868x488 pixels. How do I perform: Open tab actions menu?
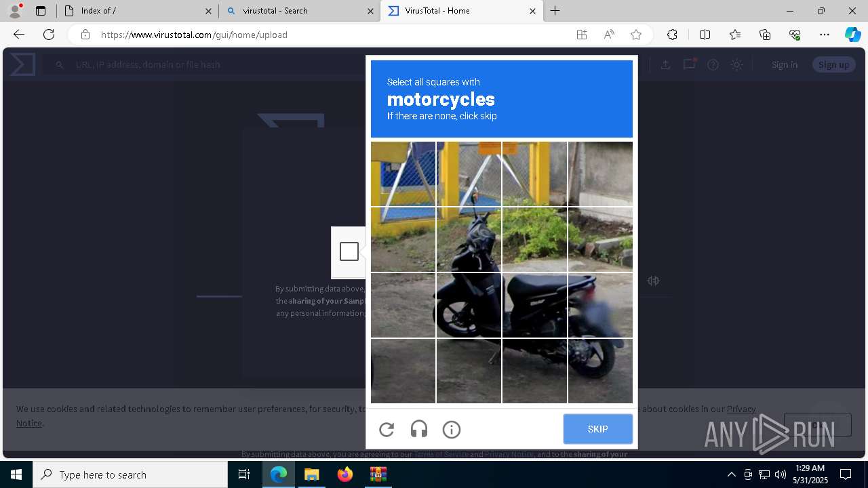click(41, 11)
